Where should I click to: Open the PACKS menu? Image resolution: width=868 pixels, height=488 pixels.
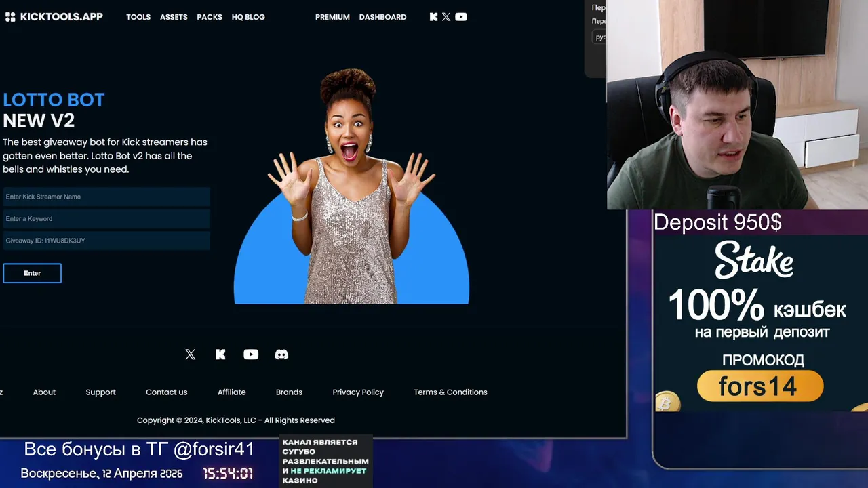210,17
